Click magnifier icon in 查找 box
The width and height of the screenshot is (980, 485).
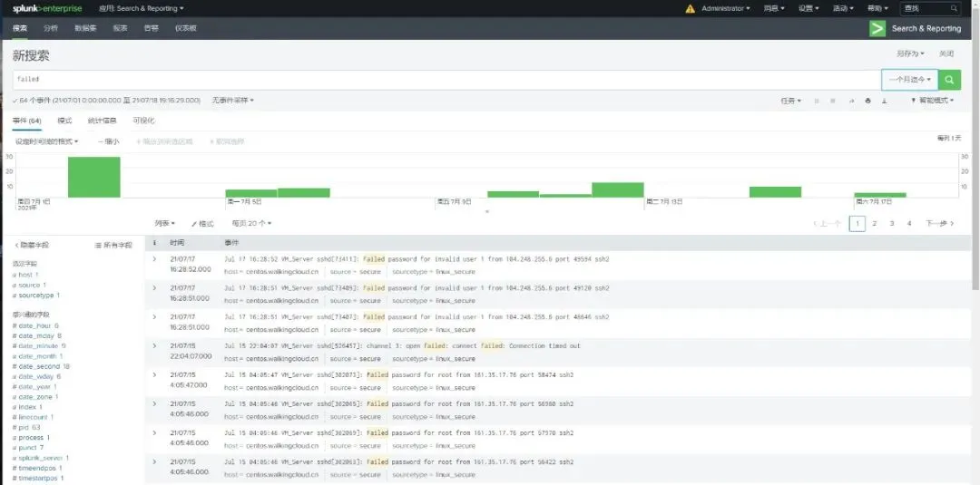click(x=954, y=9)
